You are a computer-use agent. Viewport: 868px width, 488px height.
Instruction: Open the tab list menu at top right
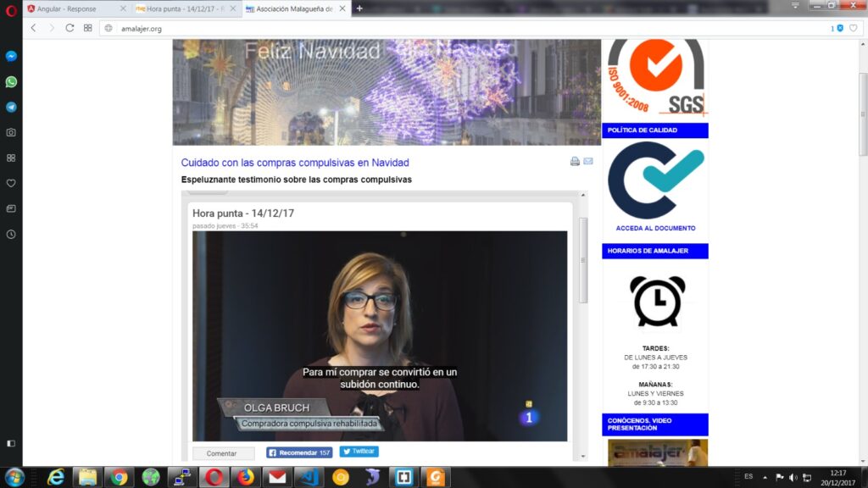click(x=795, y=7)
